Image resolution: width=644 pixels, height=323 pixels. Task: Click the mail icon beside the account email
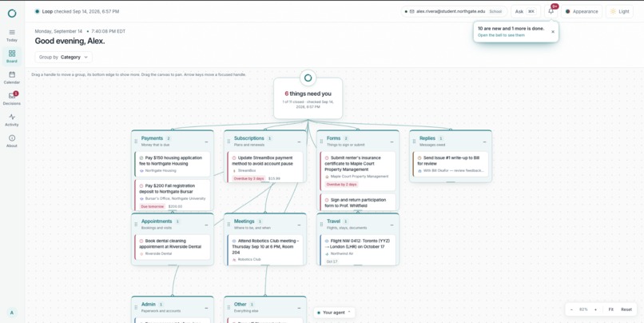coord(412,11)
